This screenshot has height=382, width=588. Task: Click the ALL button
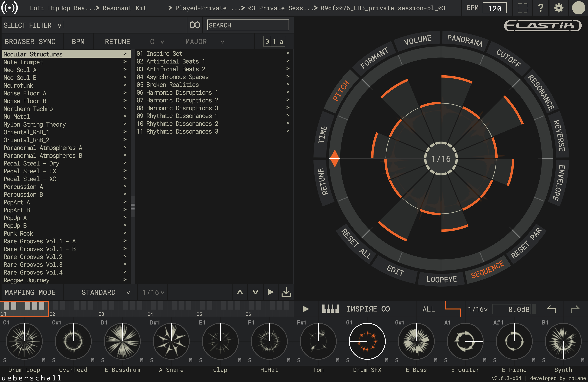[x=429, y=309]
